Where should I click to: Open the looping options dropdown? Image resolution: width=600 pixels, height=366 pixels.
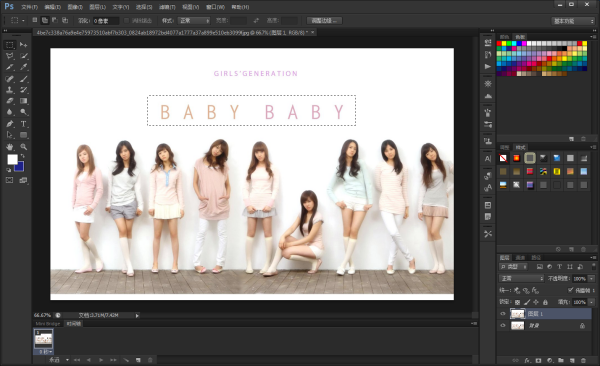[59, 360]
